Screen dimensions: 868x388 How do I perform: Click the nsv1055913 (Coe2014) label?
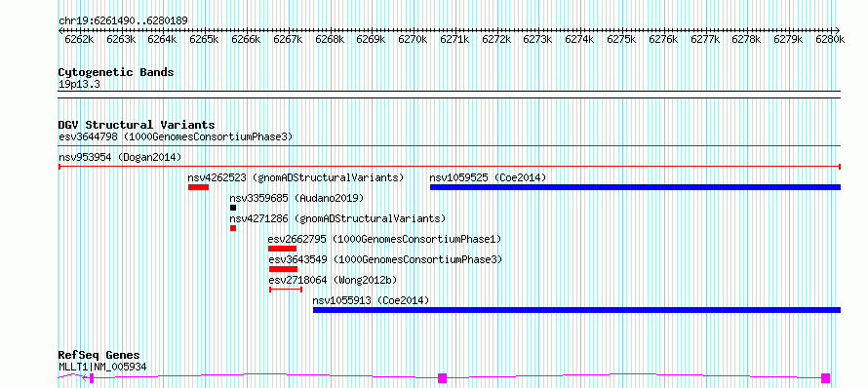point(371,300)
